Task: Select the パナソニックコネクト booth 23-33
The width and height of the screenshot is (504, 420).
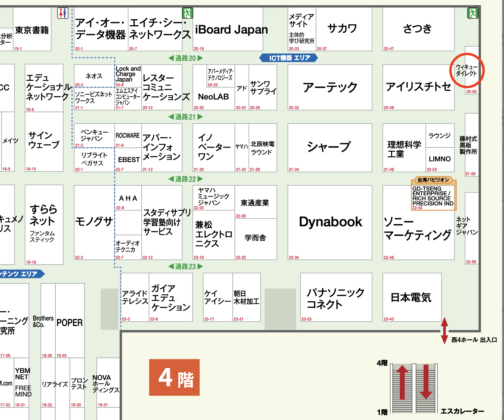Action: point(336,297)
